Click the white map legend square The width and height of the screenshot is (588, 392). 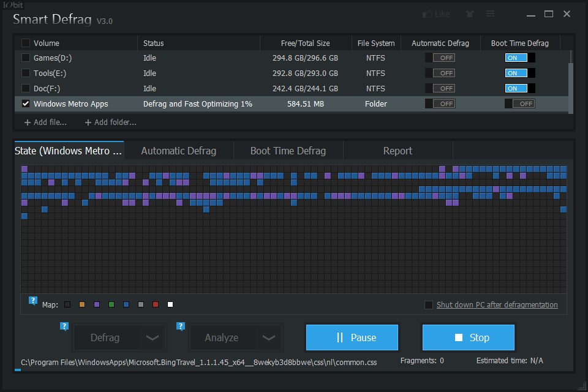pos(170,304)
